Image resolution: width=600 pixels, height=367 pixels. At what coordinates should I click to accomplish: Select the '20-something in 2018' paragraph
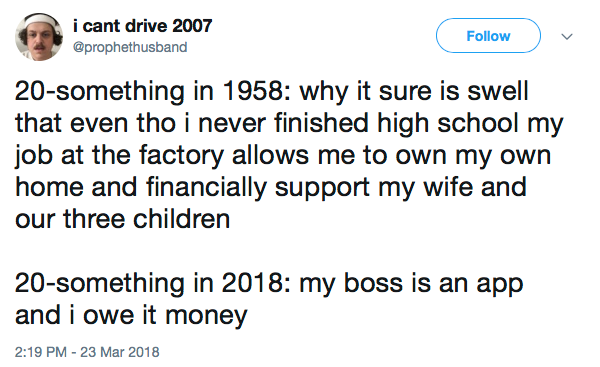[269, 299]
